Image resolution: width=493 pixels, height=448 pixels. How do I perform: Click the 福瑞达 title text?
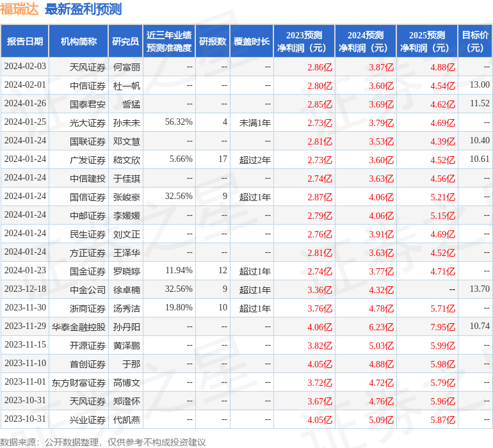[19, 9]
